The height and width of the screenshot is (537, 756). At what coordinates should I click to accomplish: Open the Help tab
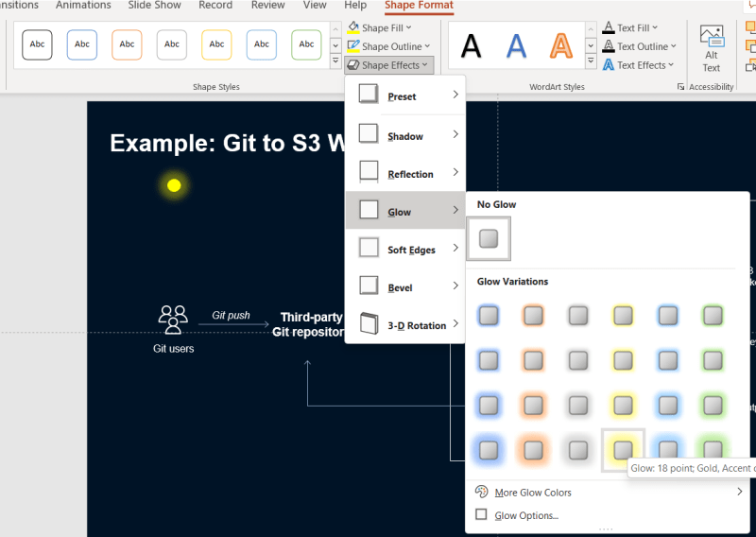(x=355, y=6)
